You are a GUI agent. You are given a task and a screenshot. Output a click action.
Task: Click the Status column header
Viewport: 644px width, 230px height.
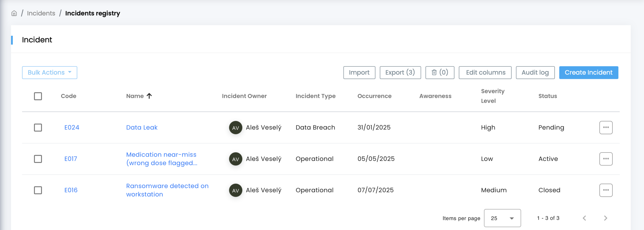(548, 96)
